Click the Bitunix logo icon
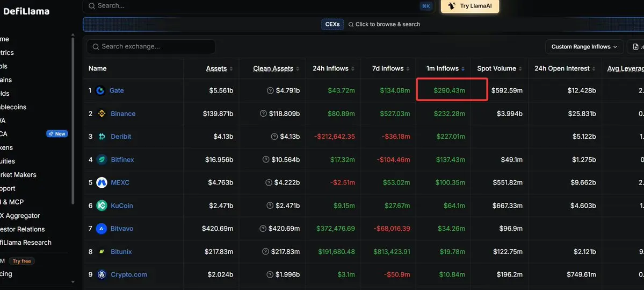The height and width of the screenshot is (290, 644). (102, 252)
